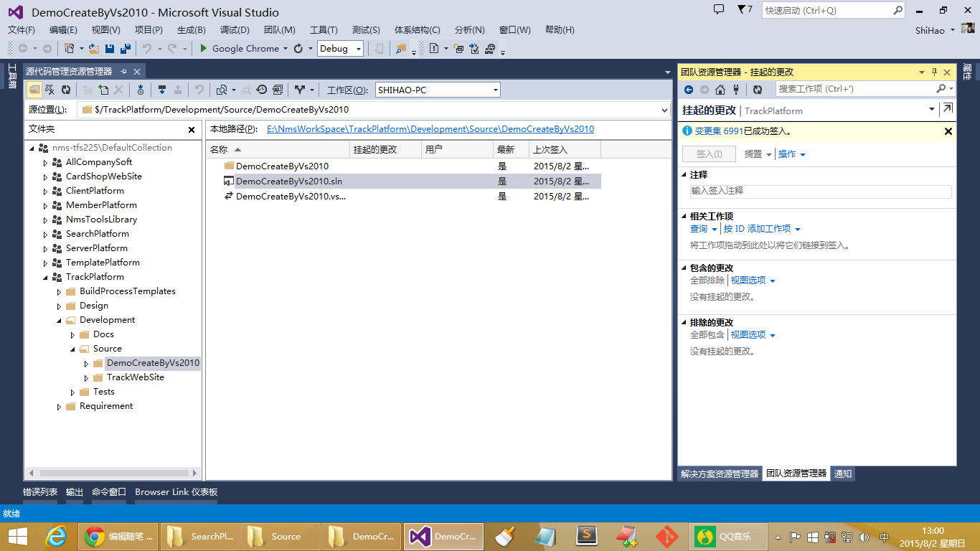
Task: Open Internet Explorer from the taskbar
Action: [x=56, y=536]
